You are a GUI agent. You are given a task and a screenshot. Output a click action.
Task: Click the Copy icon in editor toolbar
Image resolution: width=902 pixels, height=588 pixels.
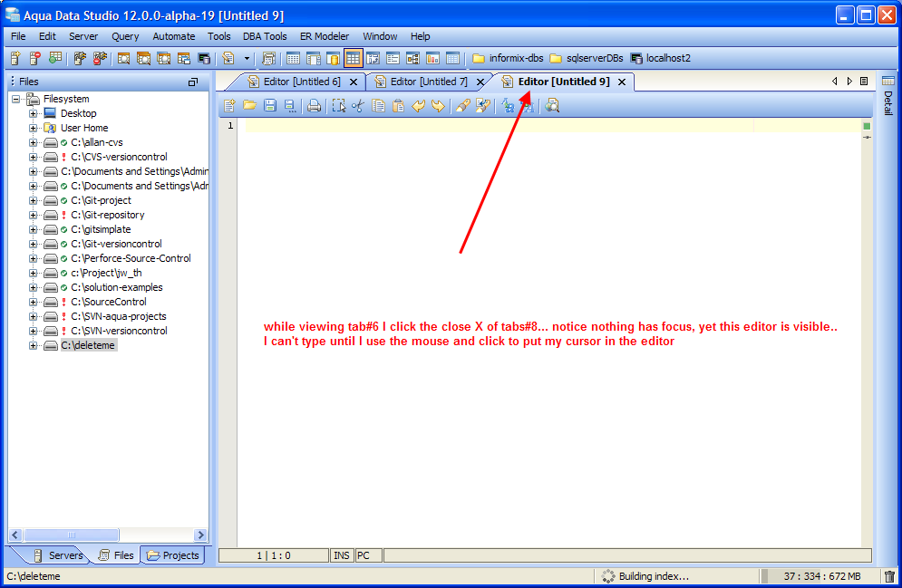tap(378, 105)
